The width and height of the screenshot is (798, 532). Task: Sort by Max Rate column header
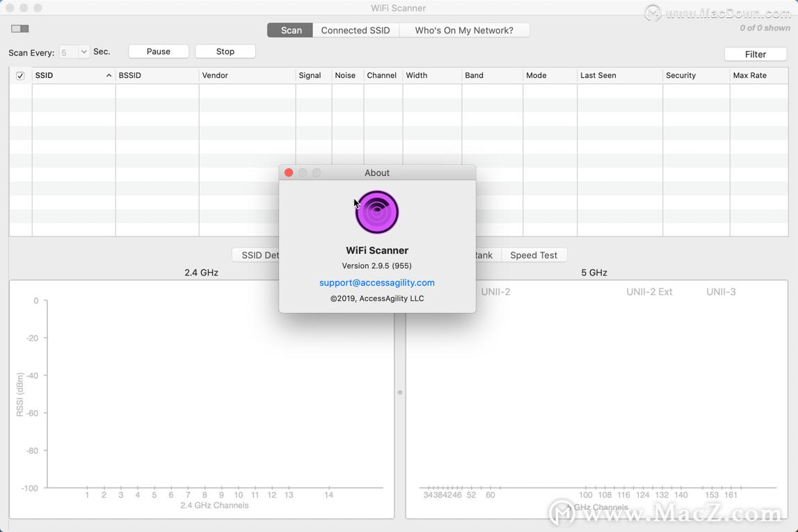759,75
